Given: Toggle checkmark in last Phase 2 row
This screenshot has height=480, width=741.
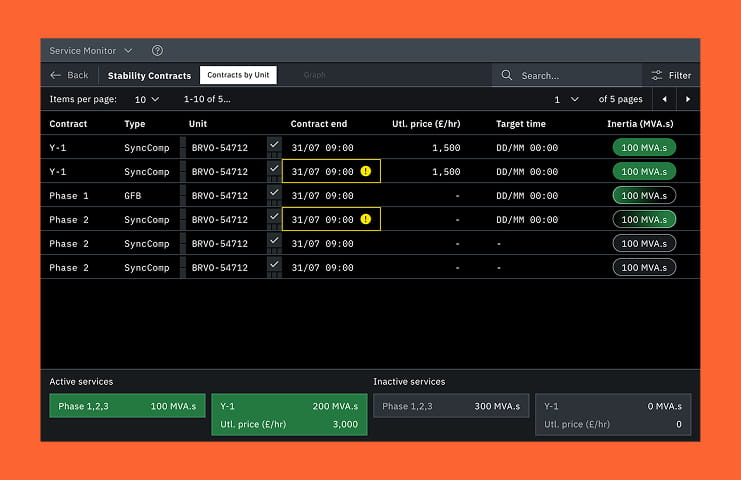Looking at the screenshot, I should point(274,266).
